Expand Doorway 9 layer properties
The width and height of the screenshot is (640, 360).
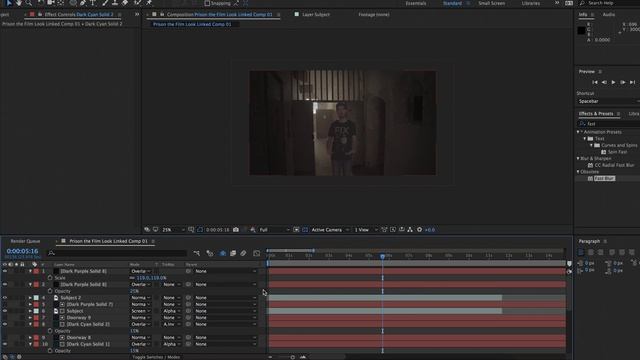(x=30, y=318)
